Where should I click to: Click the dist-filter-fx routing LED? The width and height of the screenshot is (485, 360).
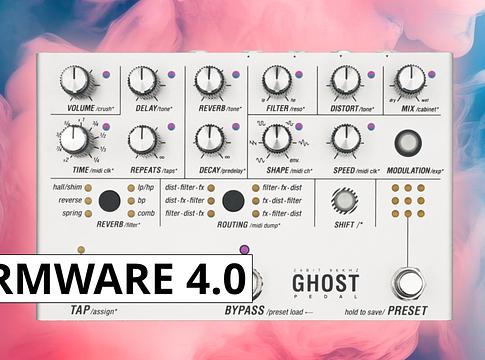point(211,188)
